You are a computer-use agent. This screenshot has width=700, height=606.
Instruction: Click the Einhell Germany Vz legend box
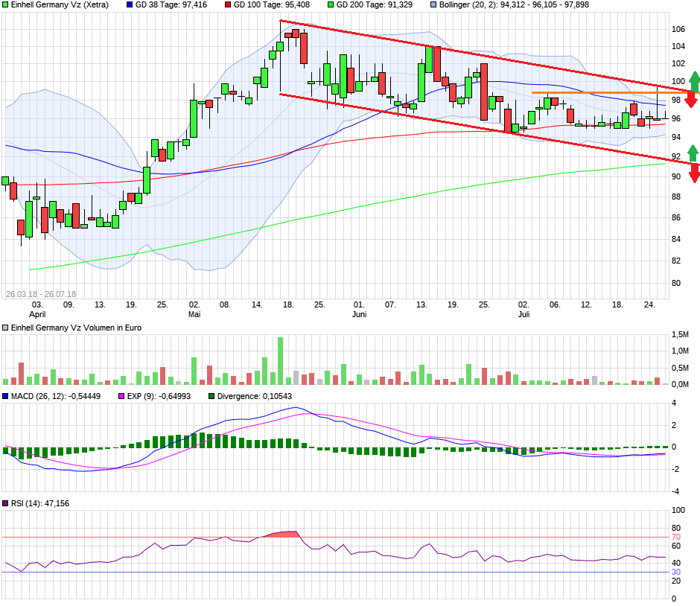6,4
